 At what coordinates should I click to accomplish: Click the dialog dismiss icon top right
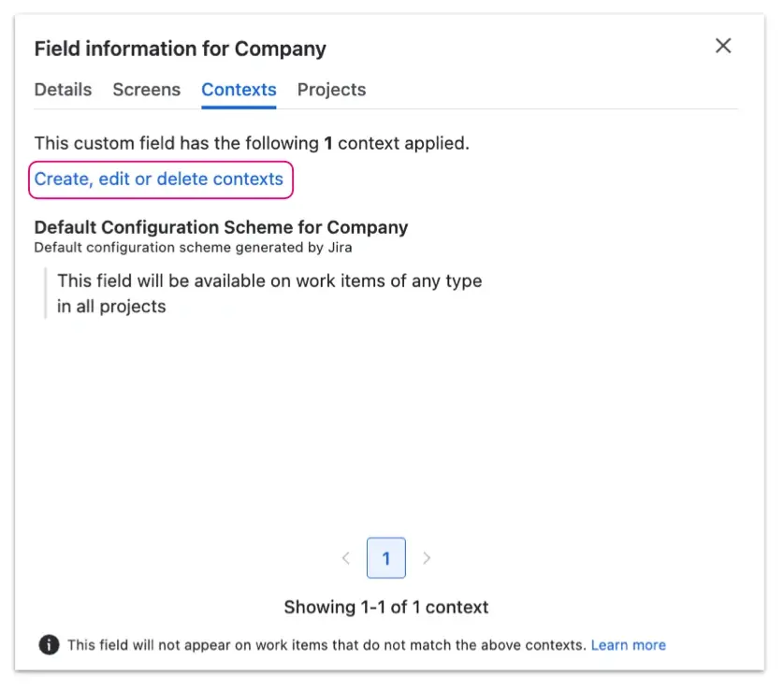(x=722, y=45)
